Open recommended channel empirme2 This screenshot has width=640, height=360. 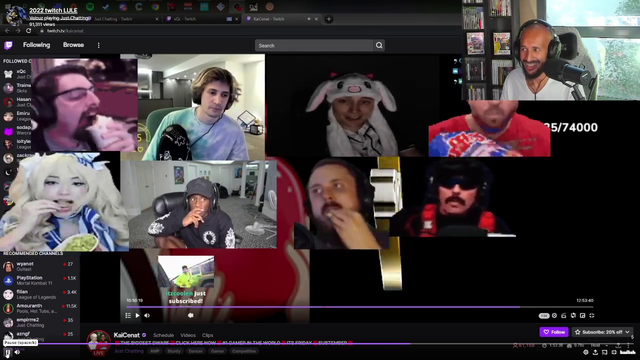[40, 322]
